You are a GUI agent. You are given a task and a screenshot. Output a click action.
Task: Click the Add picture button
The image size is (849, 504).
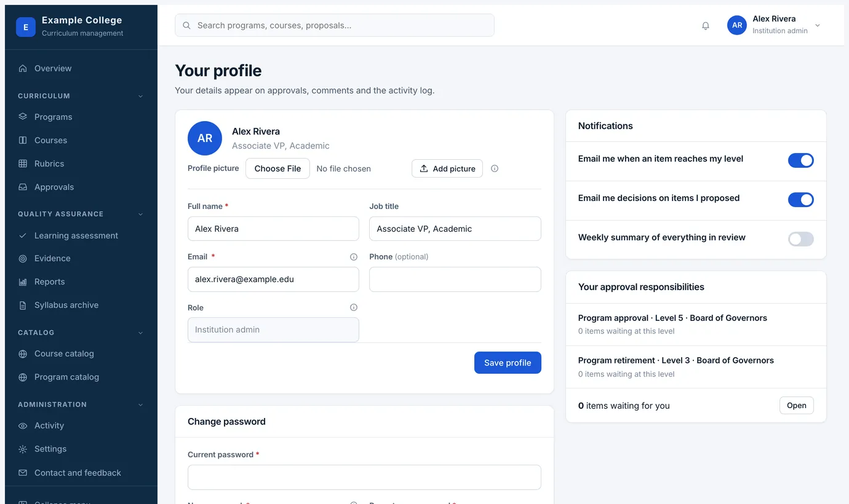pyautogui.click(x=447, y=168)
